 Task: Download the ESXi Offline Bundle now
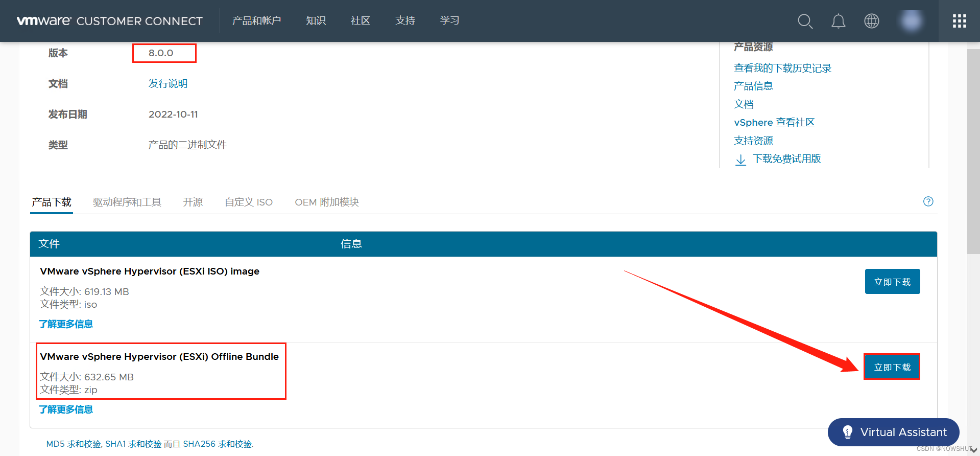[x=892, y=367]
